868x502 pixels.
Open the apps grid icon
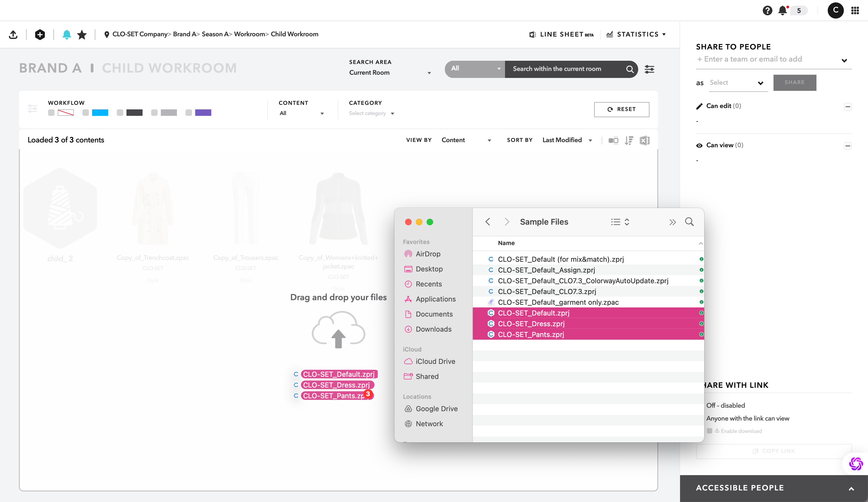(x=855, y=10)
